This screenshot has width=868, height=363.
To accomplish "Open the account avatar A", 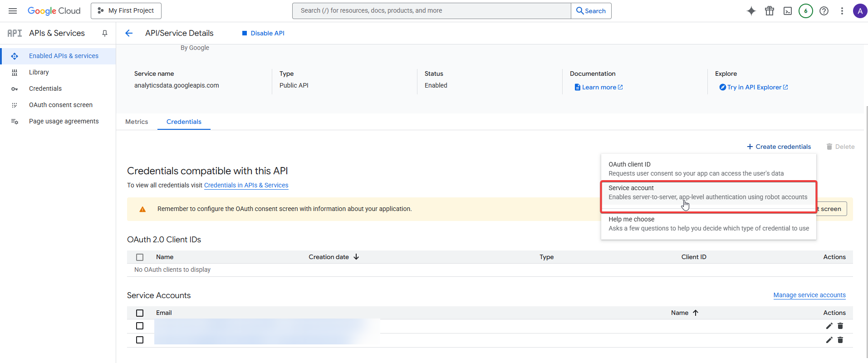I will click(860, 11).
